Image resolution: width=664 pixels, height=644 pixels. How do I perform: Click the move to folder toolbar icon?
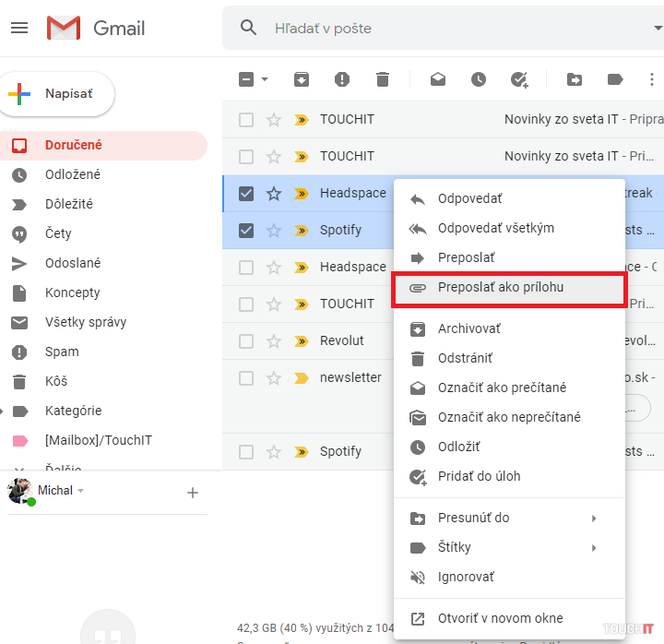click(x=575, y=79)
